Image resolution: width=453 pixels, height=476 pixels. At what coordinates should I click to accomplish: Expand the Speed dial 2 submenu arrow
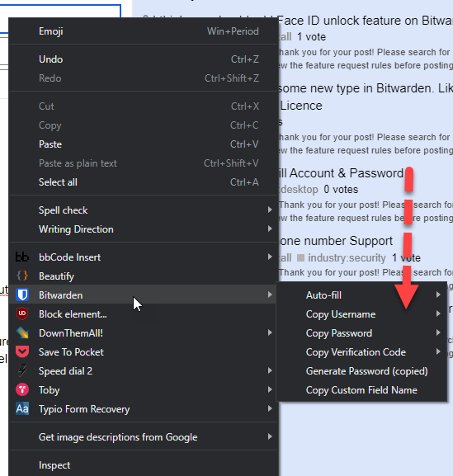(270, 370)
